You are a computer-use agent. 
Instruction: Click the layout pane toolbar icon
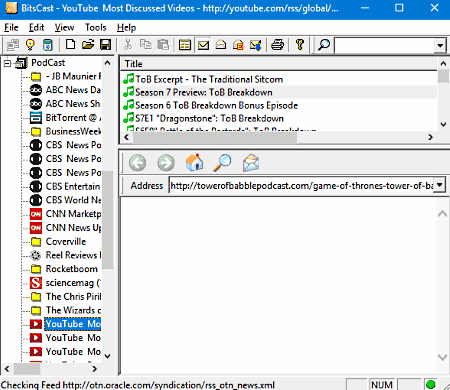tap(185, 45)
